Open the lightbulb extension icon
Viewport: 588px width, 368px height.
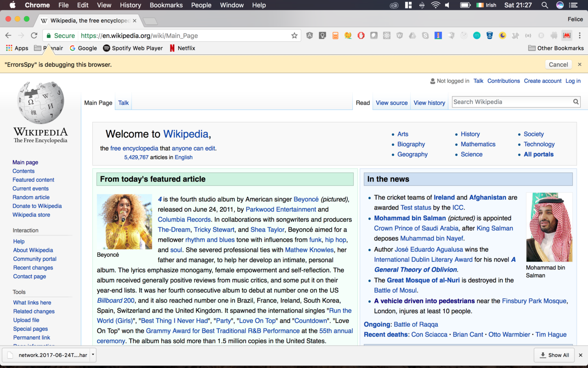(x=322, y=35)
